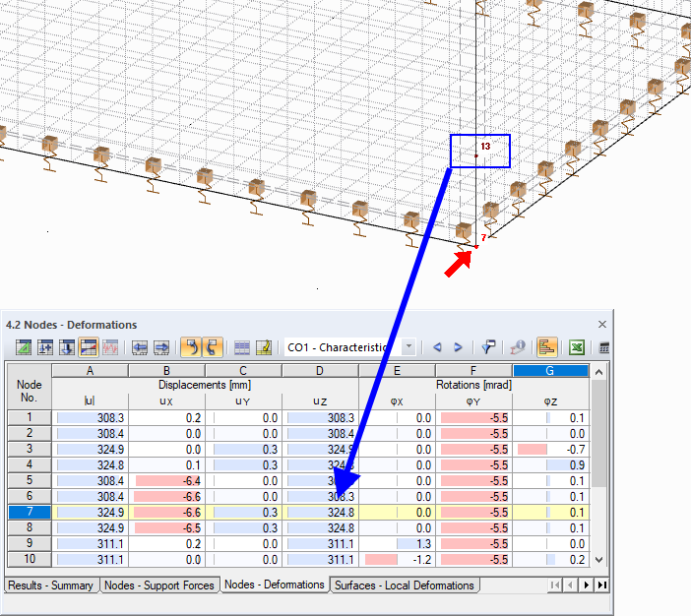Toggle the second highlighted curved-arrow button

213,347
